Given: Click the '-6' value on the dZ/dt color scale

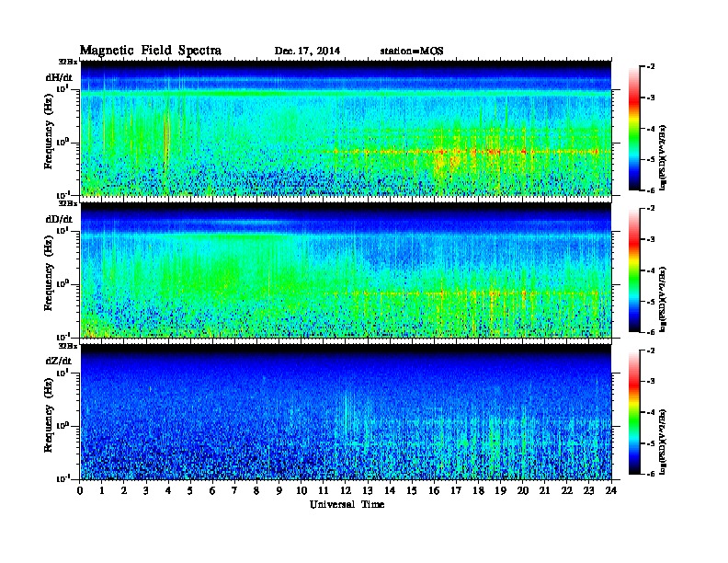Looking at the screenshot, I should tap(651, 474).
